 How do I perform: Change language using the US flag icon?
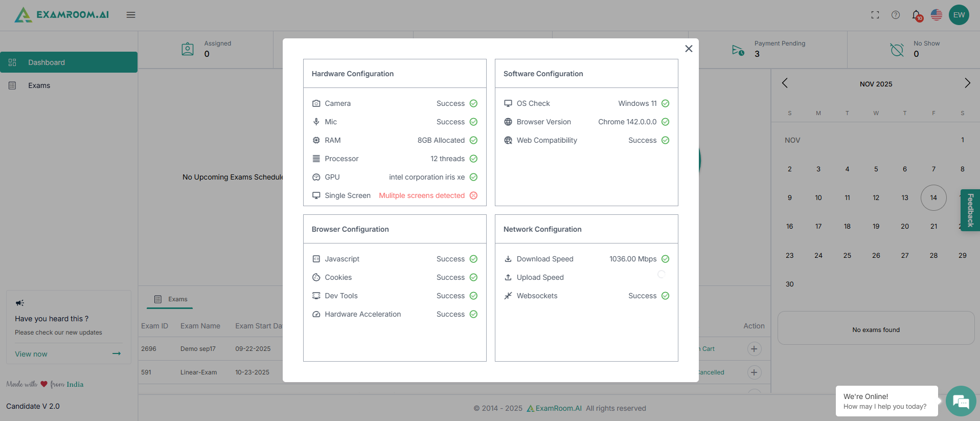937,15
